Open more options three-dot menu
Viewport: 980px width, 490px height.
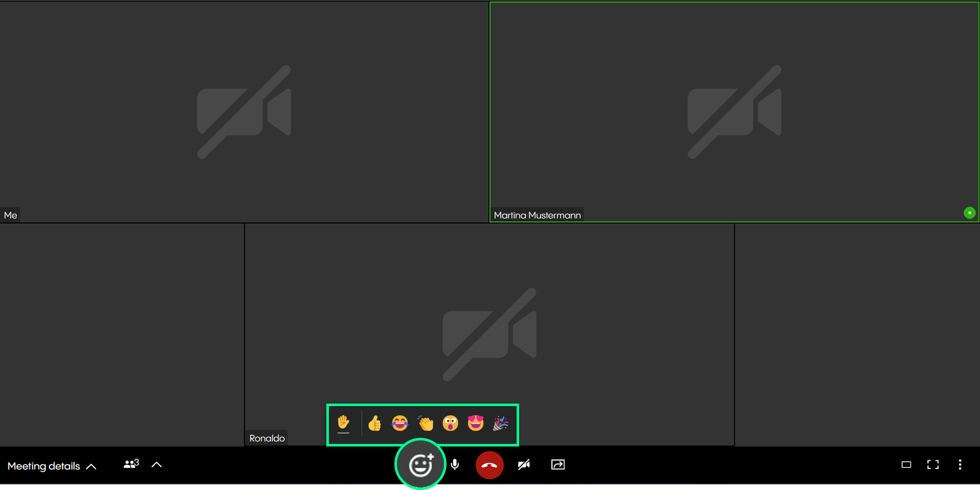pos(960,465)
